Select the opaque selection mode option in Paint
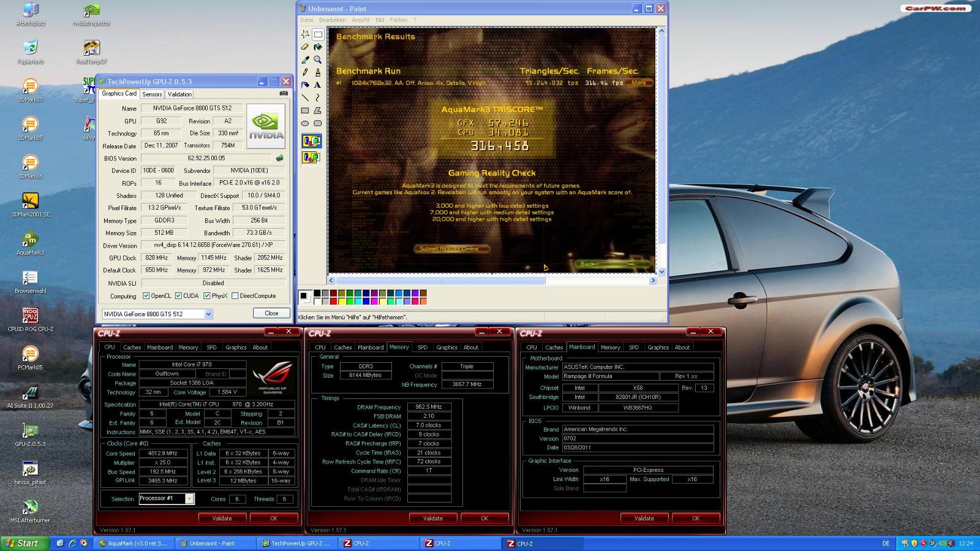The image size is (980, 551). [311, 141]
